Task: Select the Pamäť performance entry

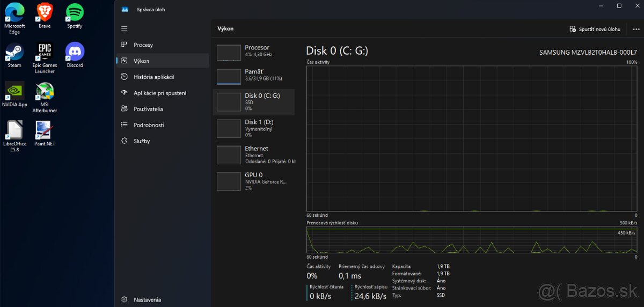Action: pyautogui.click(x=254, y=77)
